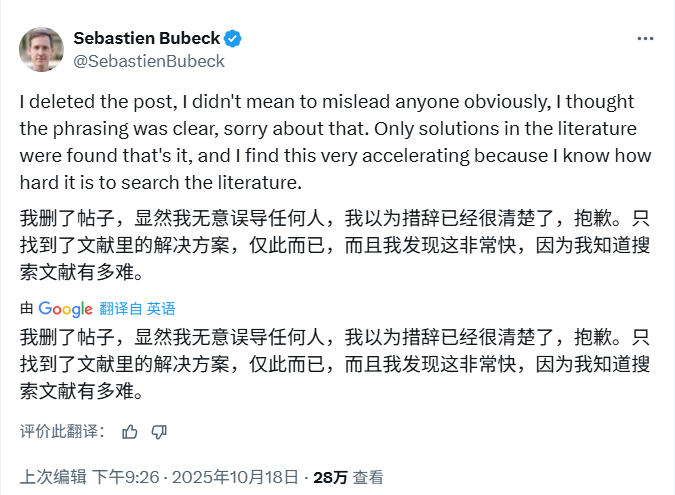
Task: Open the 上次编辑 edit history link
Action: [53, 478]
